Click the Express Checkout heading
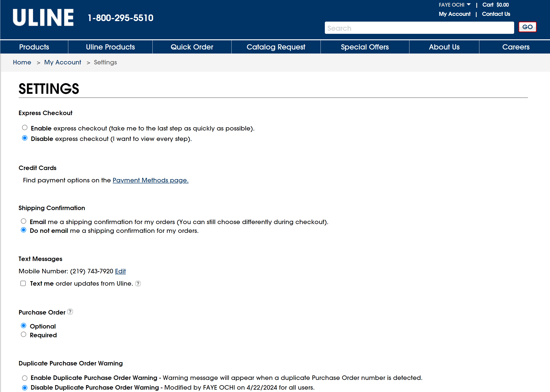 pyautogui.click(x=46, y=113)
